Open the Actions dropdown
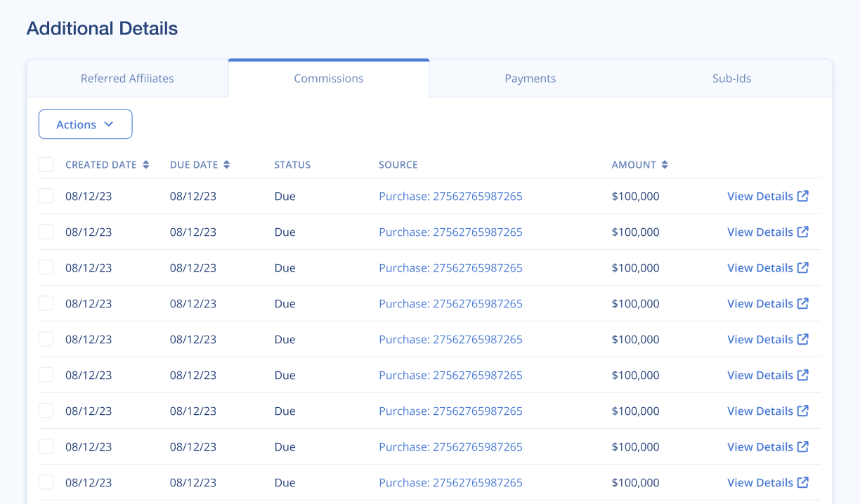This screenshot has height=504, width=860. click(85, 124)
